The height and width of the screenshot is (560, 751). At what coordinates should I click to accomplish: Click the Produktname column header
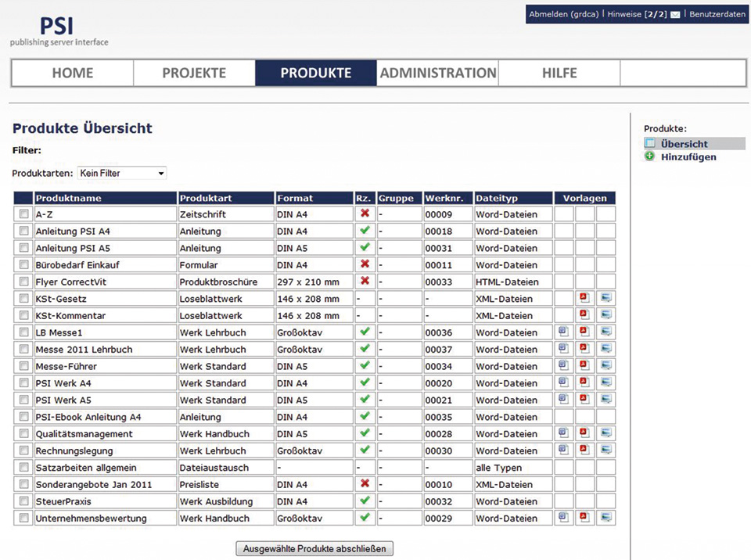[x=69, y=199]
